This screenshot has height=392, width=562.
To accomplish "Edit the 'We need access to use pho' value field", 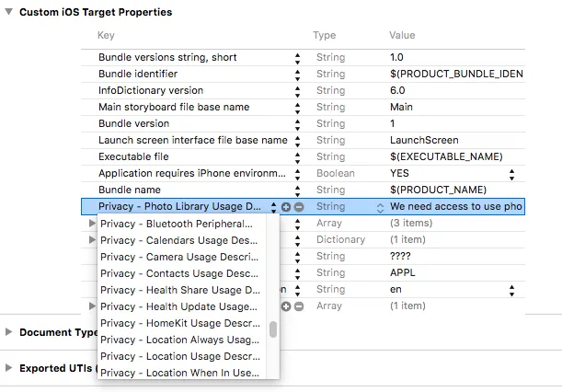I will (455, 207).
